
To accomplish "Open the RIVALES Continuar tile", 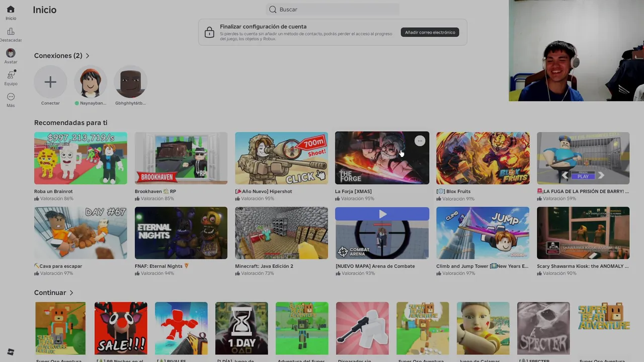I will click(181, 328).
